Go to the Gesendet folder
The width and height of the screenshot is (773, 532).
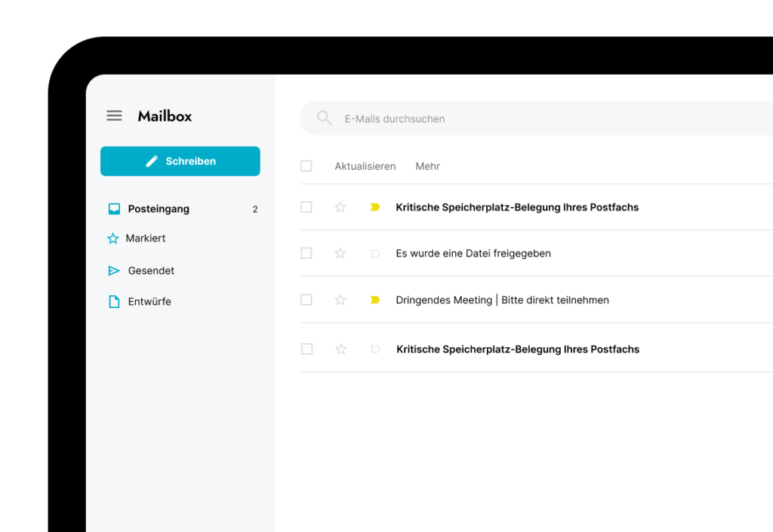(x=151, y=271)
